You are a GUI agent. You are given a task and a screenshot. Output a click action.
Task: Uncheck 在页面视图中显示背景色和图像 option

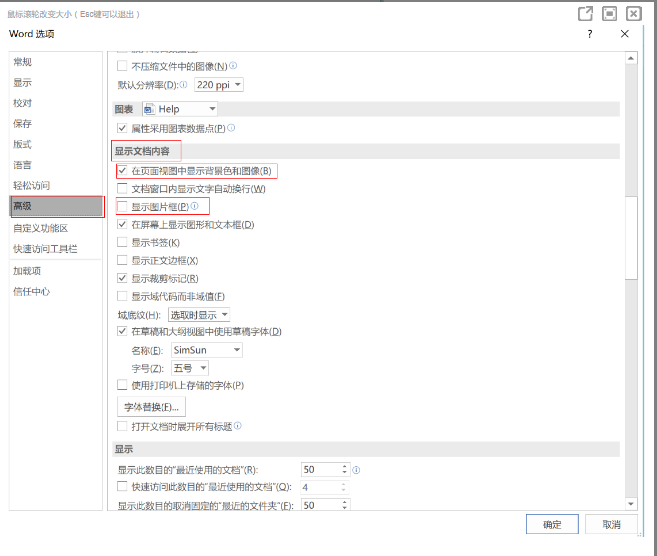pos(123,171)
